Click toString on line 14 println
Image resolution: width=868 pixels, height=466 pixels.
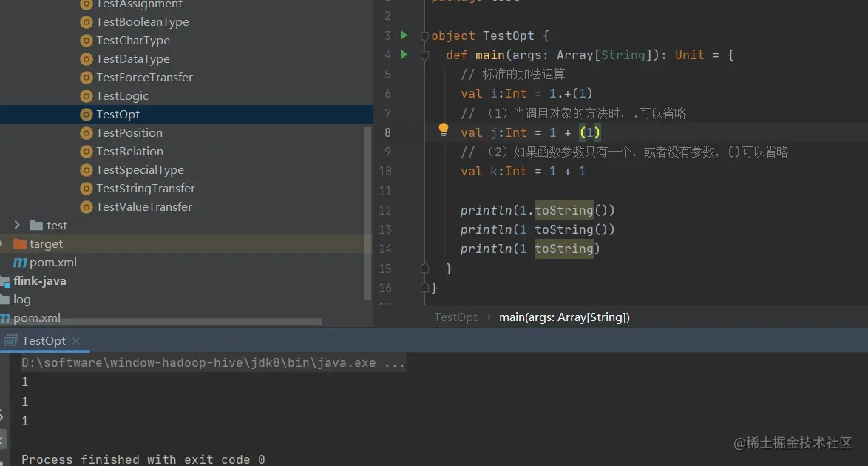click(563, 249)
